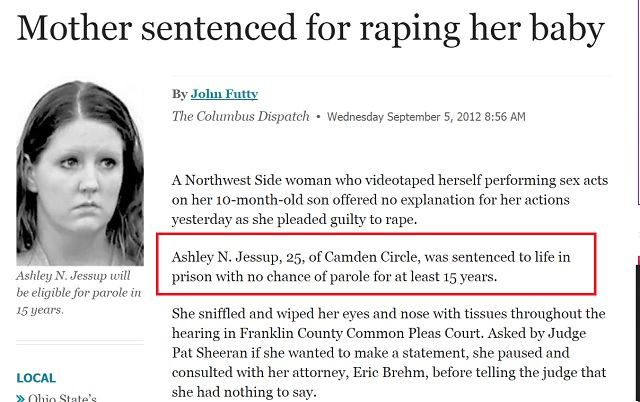Click the black-and-white photo above the caption

(80, 173)
